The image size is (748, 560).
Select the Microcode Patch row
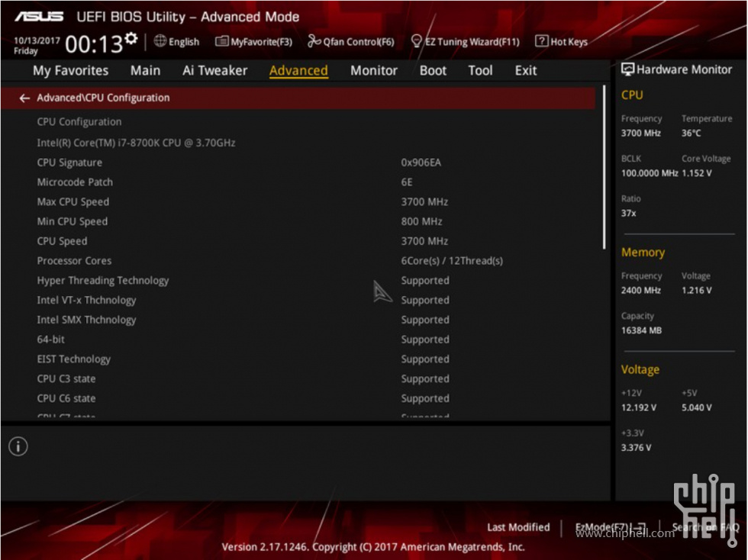(298, 182)
